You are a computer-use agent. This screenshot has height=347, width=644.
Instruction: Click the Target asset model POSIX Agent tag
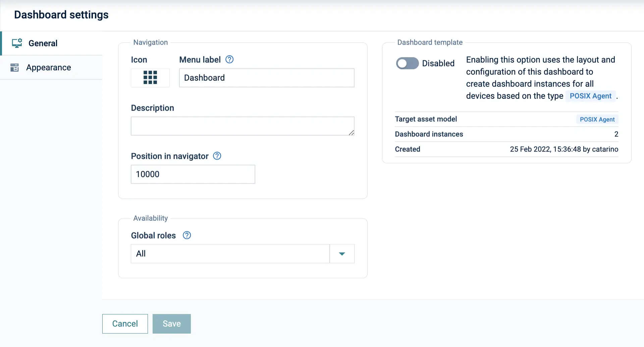coord(597,120)
